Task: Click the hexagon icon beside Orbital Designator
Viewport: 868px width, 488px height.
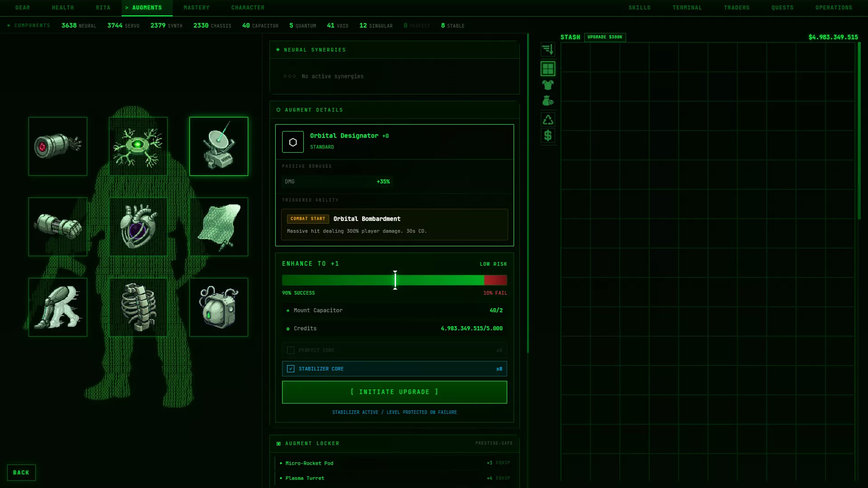Action: (293, 142)
